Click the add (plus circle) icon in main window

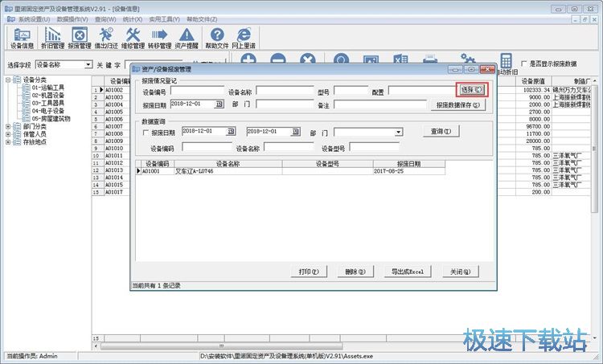[248, 59]
